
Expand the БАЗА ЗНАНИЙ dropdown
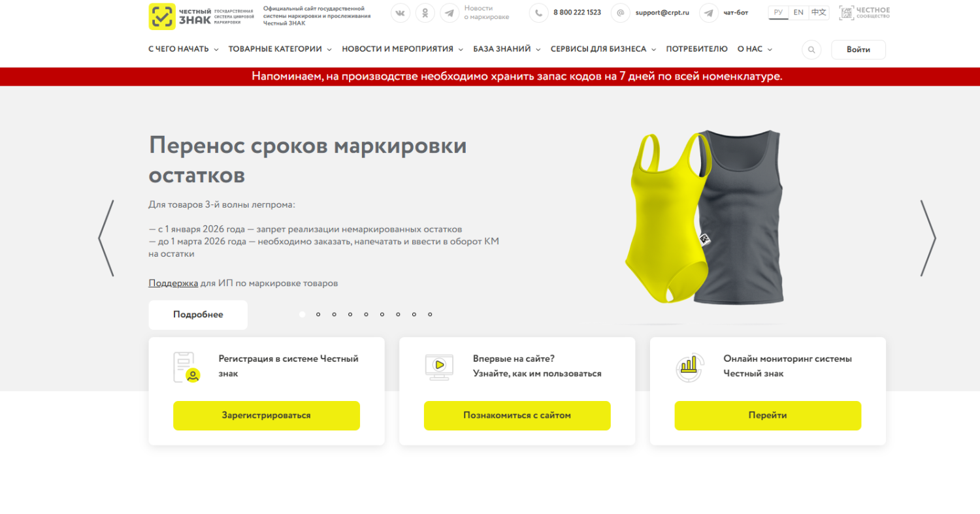[x=507, y=49]
